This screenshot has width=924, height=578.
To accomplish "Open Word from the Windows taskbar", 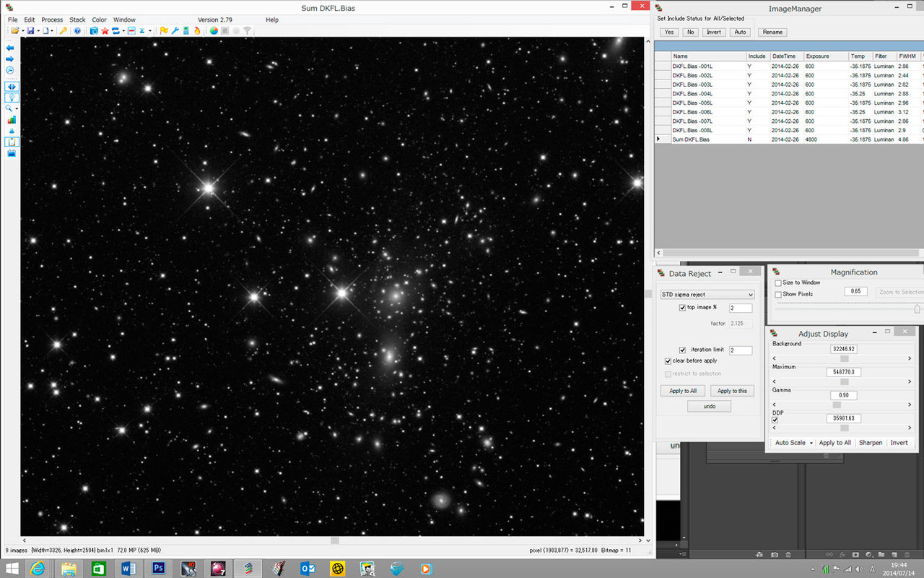I will [129, 568].
